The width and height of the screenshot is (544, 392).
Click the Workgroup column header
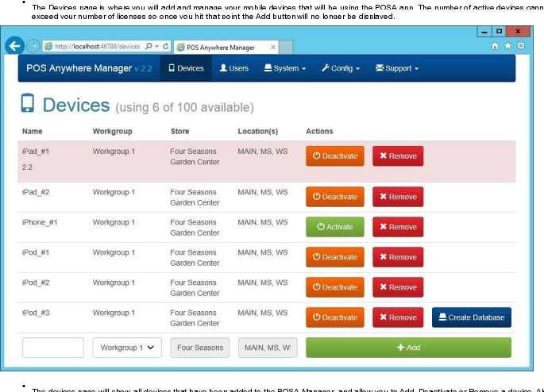point(113,132)
